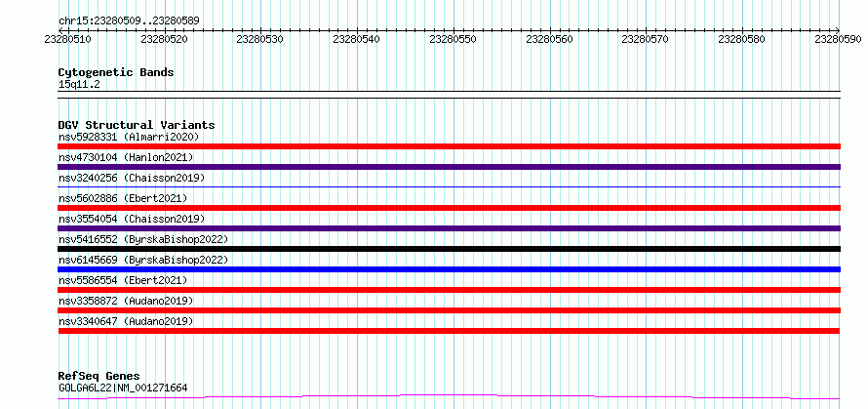
Task: Open variant nsv6145669 (ByrskaBishop2022) label
Action: 142,260
